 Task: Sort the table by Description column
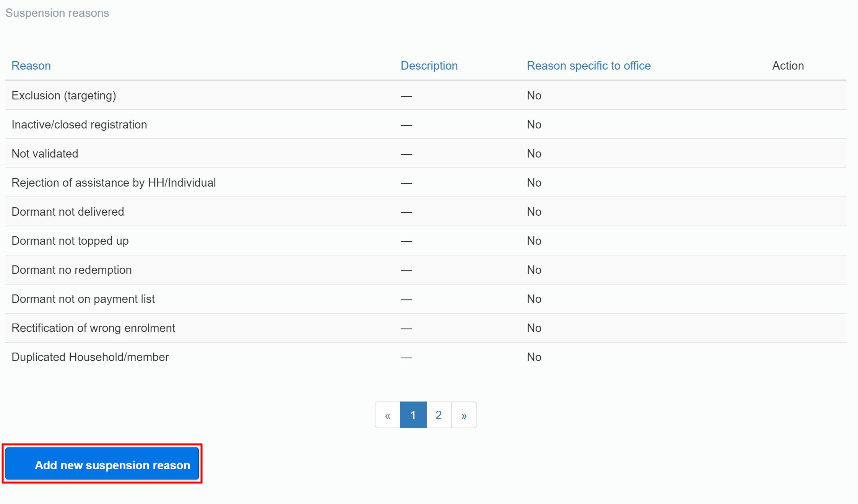tap(429, 65)
